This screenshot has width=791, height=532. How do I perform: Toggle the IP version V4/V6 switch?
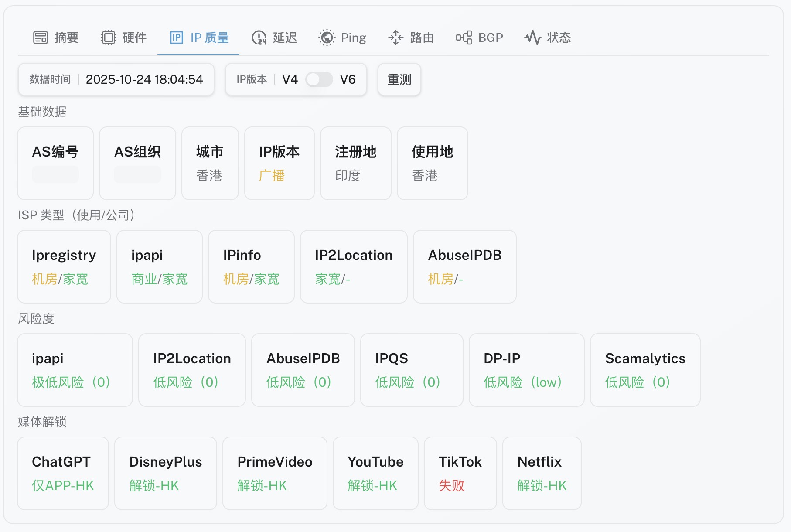coord(319,79)
